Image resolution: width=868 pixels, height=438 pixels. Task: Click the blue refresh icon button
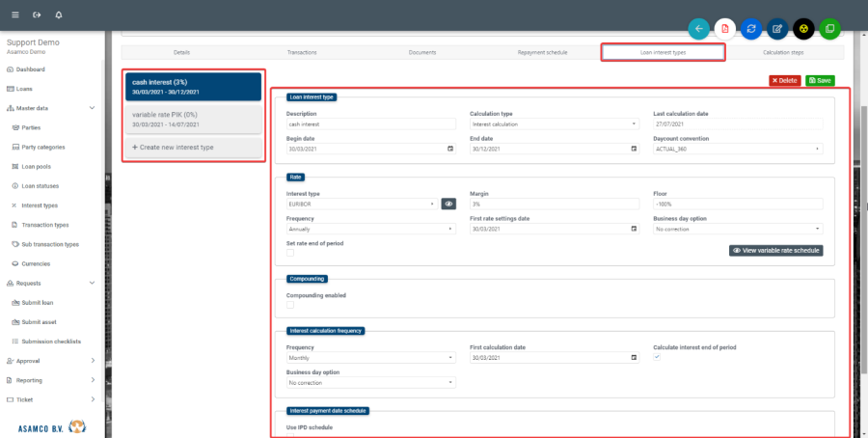(x=751, y=29)
